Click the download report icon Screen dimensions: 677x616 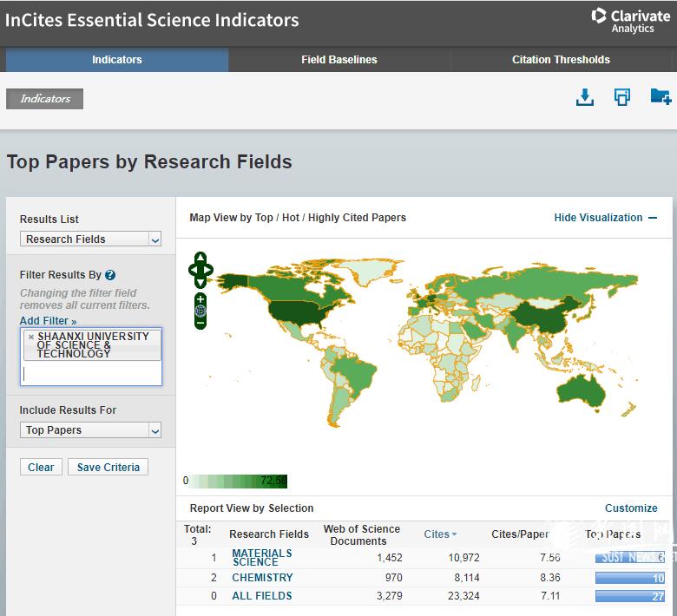click(x=585, y=97)
